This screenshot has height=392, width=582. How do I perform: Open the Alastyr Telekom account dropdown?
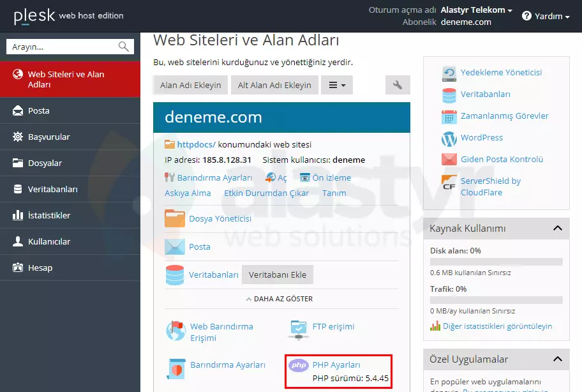click(x=476, y=10)
